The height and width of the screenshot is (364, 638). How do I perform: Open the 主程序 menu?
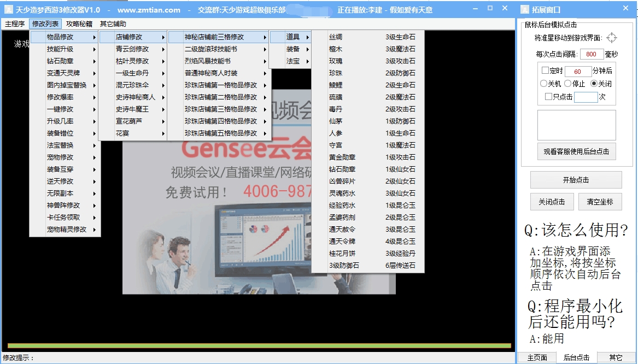[x=15, y=24]
